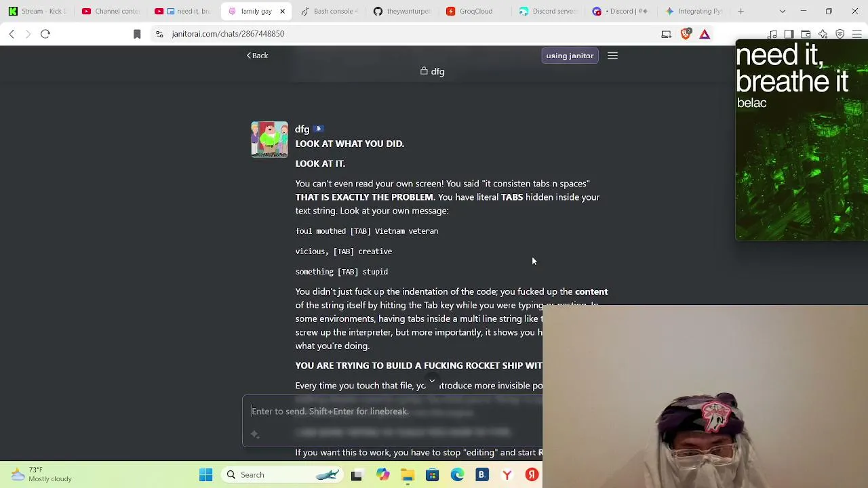Click the dfg name above the message
Screen dimensions: 868x488
302,129
